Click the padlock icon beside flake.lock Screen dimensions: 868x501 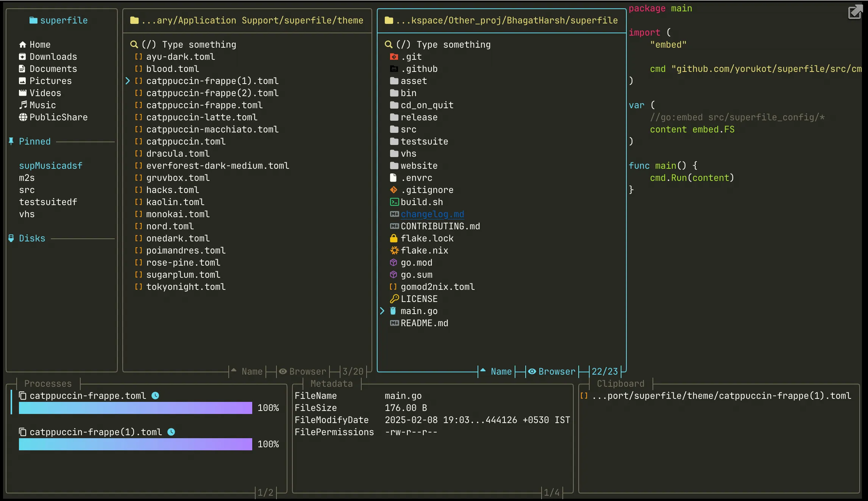[394, 238]
